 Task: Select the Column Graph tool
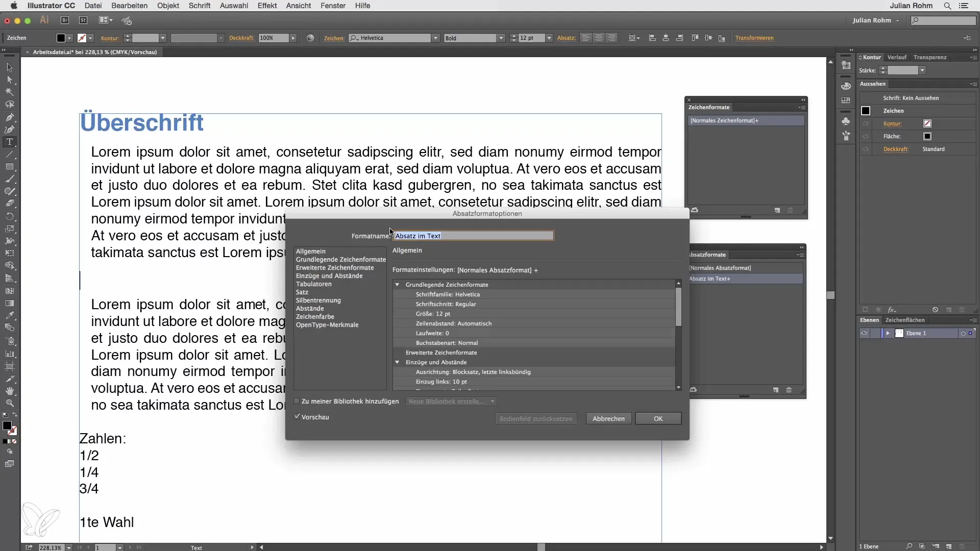click(10, 353)
